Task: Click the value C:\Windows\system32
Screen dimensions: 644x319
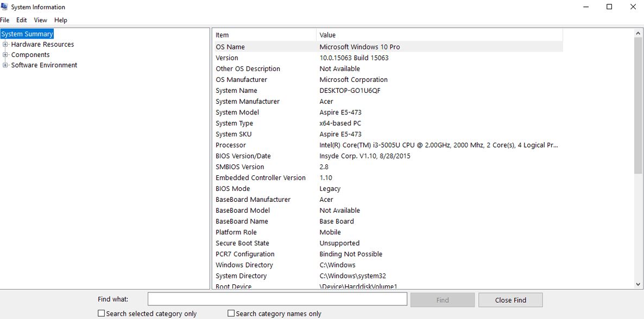Action: [352, 276]
